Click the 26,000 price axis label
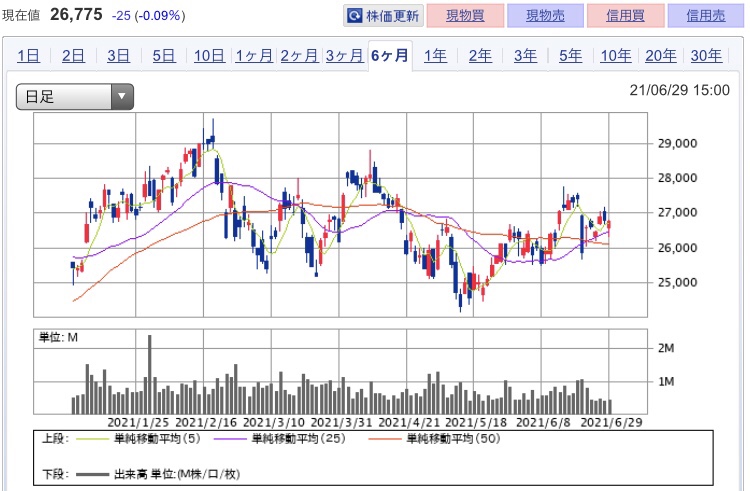The height and width of the screenshot is (491, 750). (677, 248)
